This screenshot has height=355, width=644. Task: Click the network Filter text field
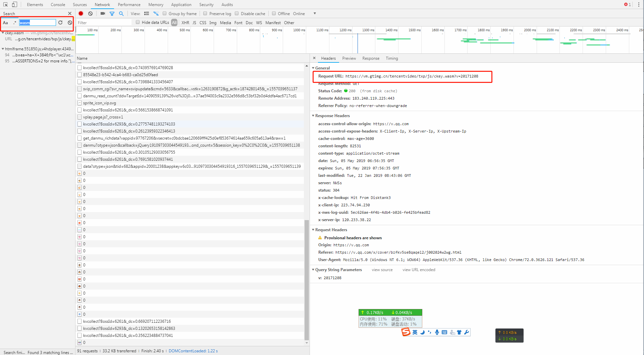[104, 22]
